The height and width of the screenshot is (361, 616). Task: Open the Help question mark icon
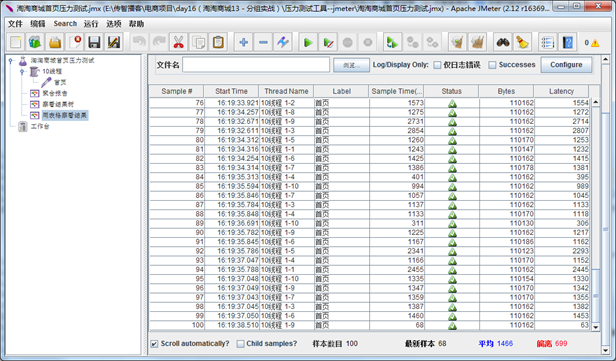(x=568, y=42)
